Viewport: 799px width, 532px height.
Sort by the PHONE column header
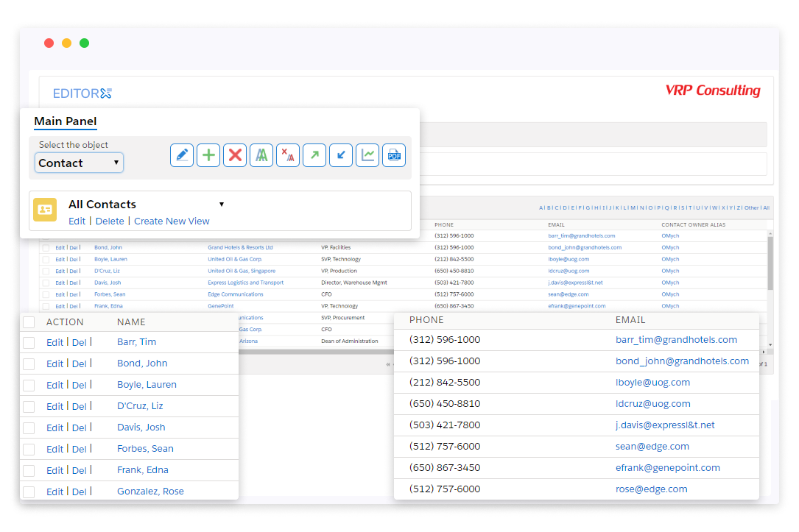(426, 320)
